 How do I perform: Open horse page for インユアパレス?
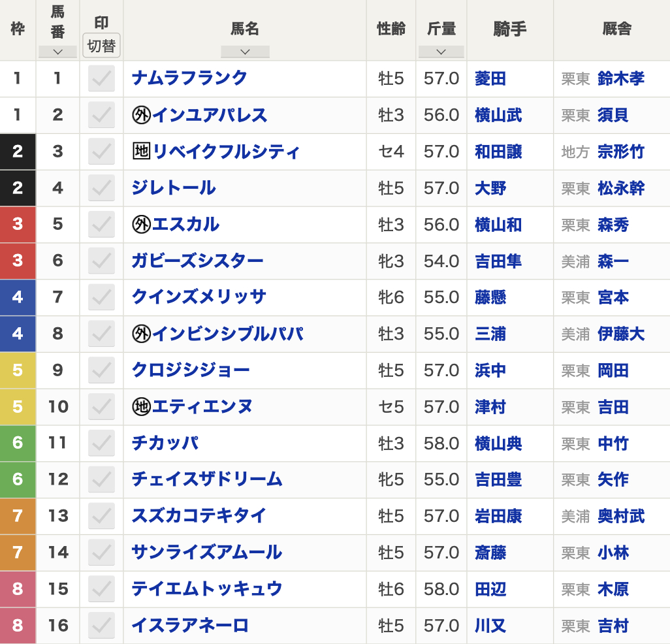pos(210,115)
